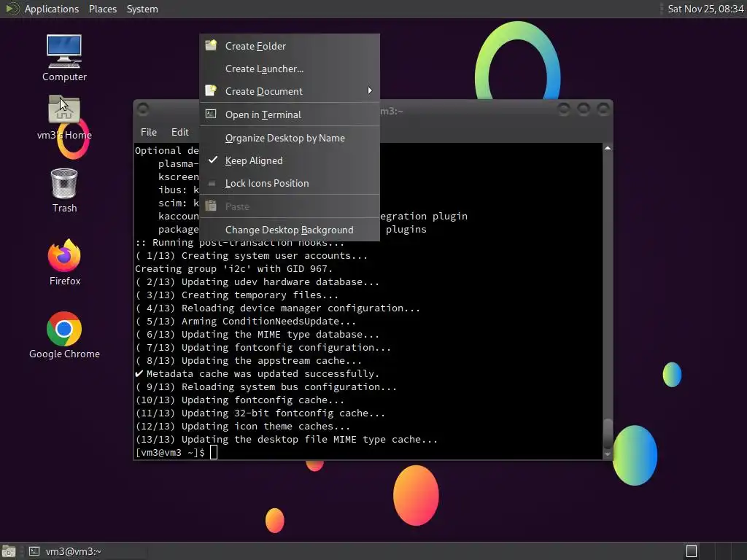747x560 pixels.
Task: Click the Create Document page icon
Action: [211, 90]
